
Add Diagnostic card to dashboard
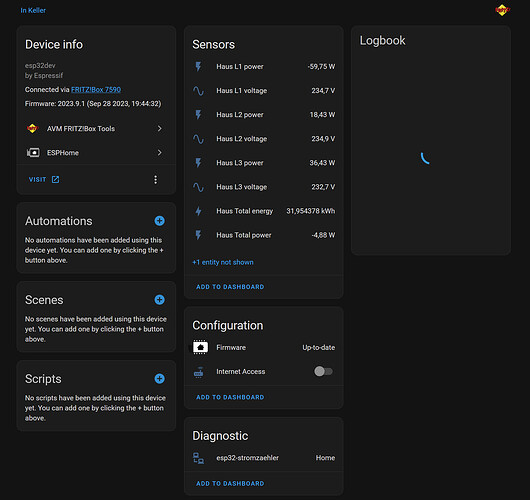(x=230, y=483)
